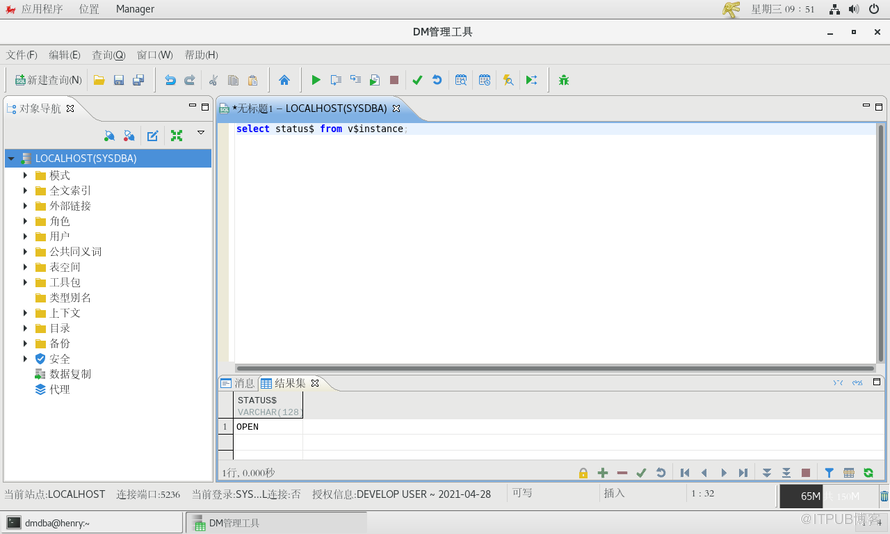Click the Home icon in the toolbar
This screenshot has width=890, height=534.
(284, 80)
